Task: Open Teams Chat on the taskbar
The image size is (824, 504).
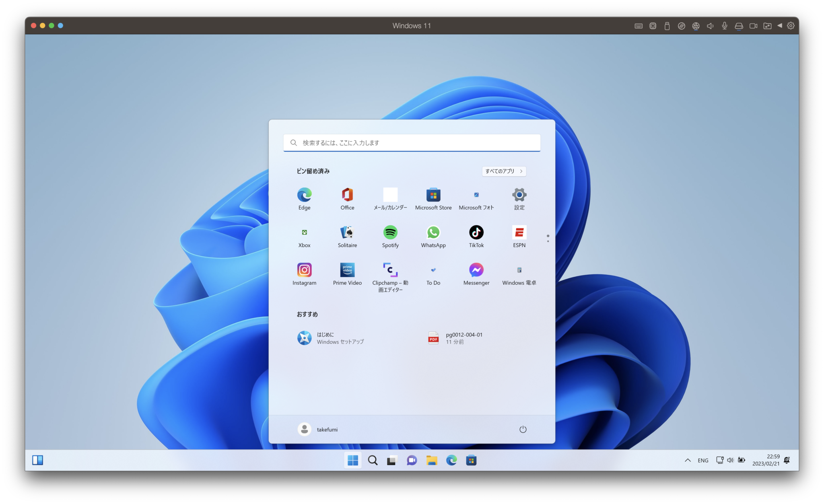Action: tap(412, 460)
